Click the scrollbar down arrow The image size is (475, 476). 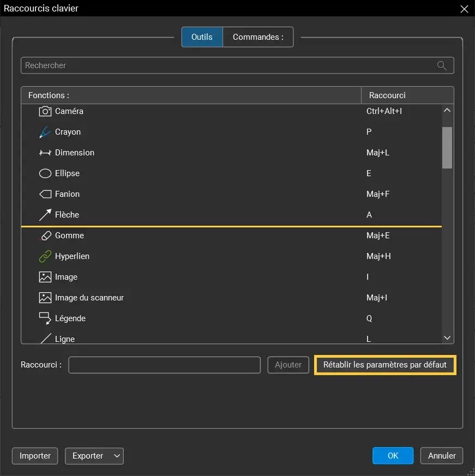coord(447,338)
